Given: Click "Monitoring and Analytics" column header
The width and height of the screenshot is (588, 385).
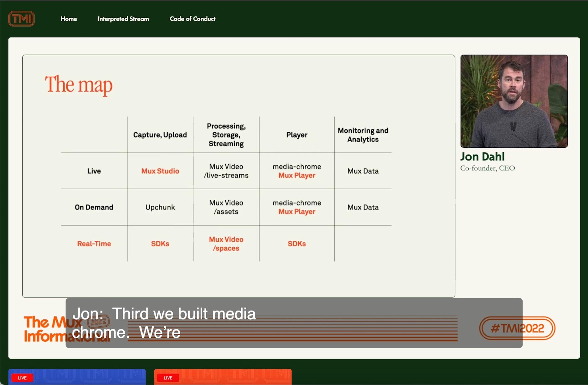Looking at the screenshot, I should point(363,135).
